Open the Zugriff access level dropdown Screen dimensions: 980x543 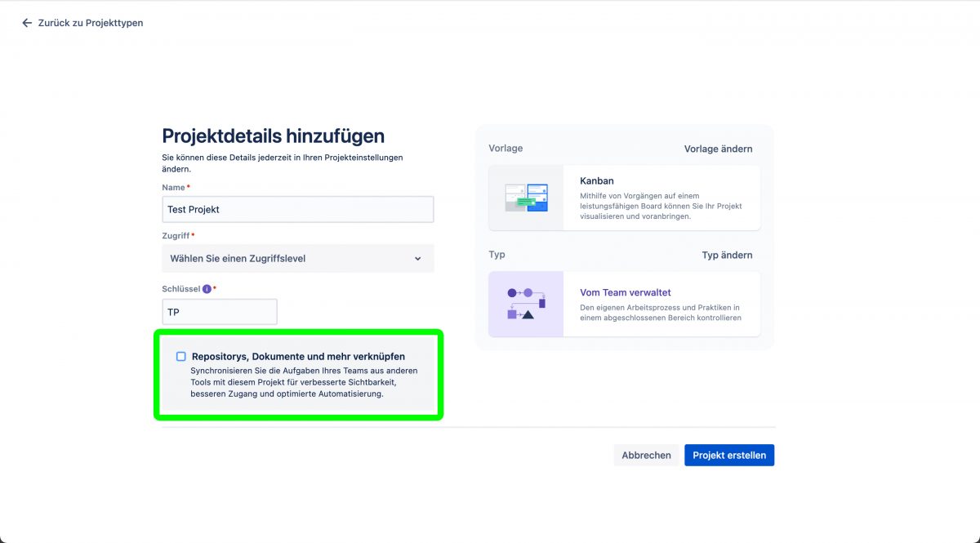[298, 258]
